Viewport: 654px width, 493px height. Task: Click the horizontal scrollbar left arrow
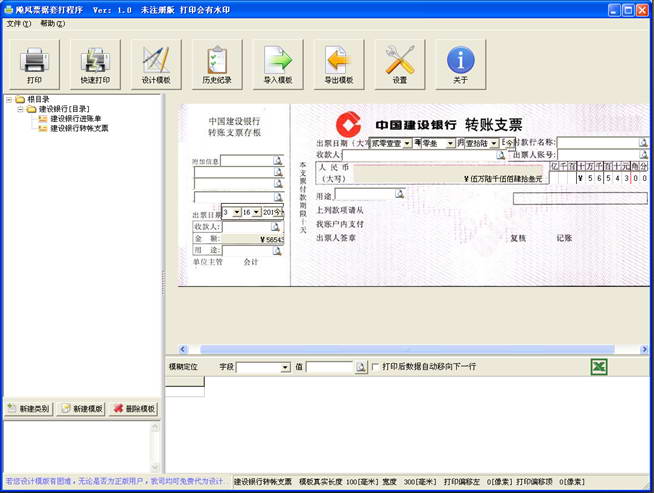point(183,349)
